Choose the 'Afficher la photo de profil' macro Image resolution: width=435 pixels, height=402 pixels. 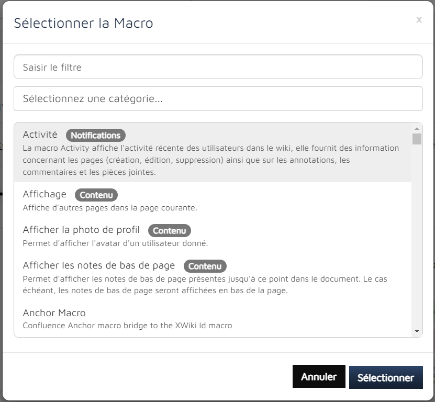213,235
